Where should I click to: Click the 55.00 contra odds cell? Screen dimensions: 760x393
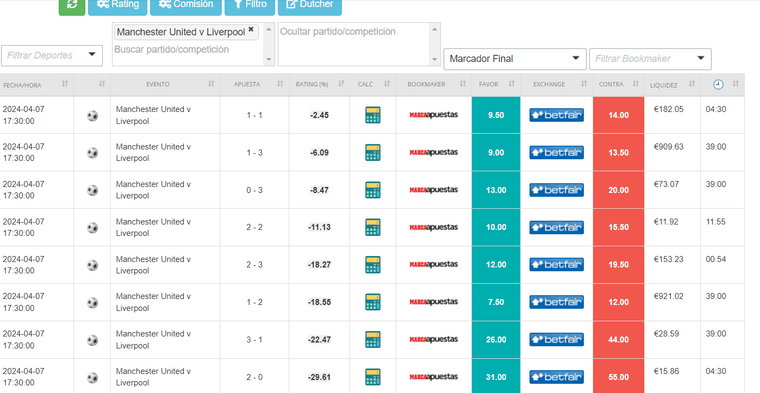coord(618,377)
